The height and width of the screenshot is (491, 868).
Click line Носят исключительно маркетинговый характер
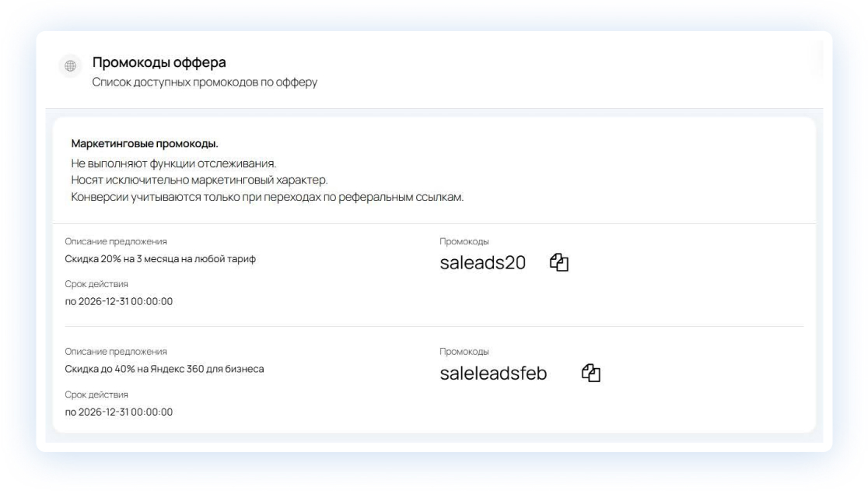pos(199,180)
